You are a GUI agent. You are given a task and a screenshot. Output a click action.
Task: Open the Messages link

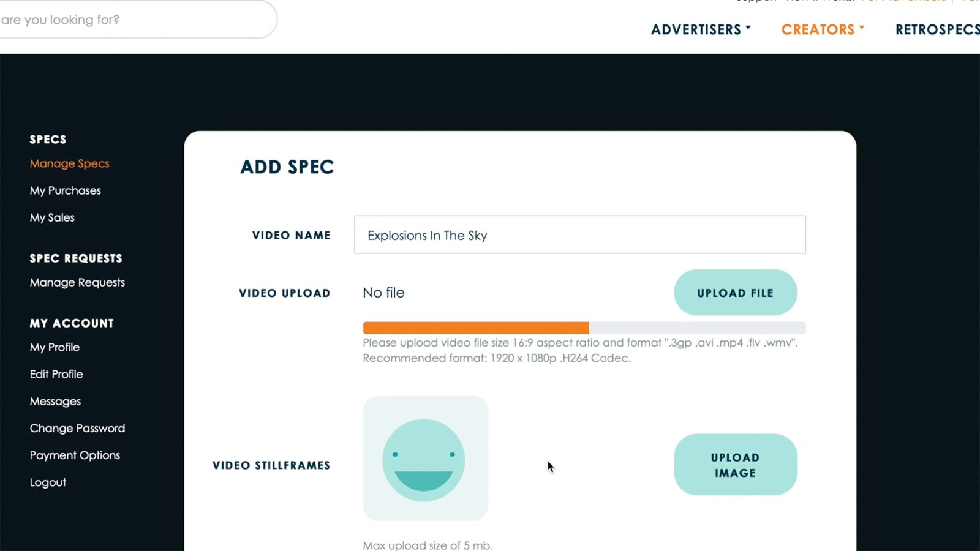55,401
